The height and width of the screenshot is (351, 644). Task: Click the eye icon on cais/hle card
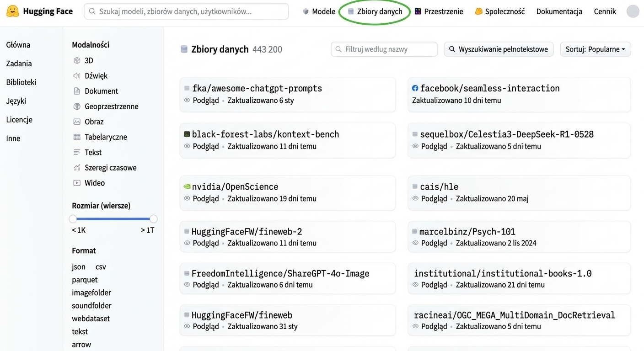click(x=415, y=198)
